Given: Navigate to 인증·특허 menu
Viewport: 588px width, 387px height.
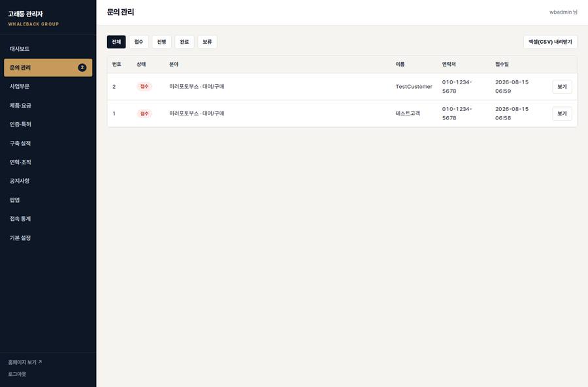Looking at the screenshot, I should click(x=48, y=124).
